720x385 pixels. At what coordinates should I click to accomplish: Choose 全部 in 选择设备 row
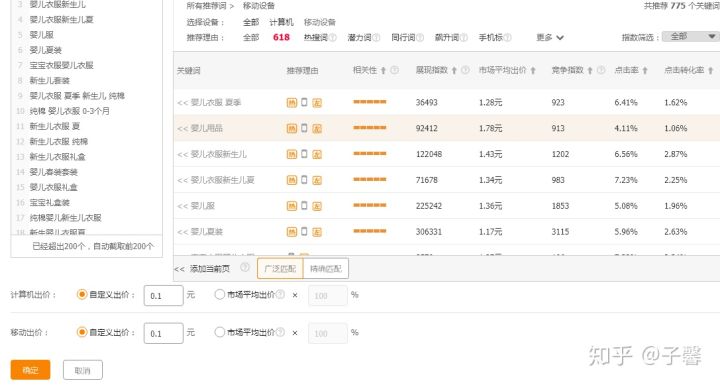pos(251,22)
